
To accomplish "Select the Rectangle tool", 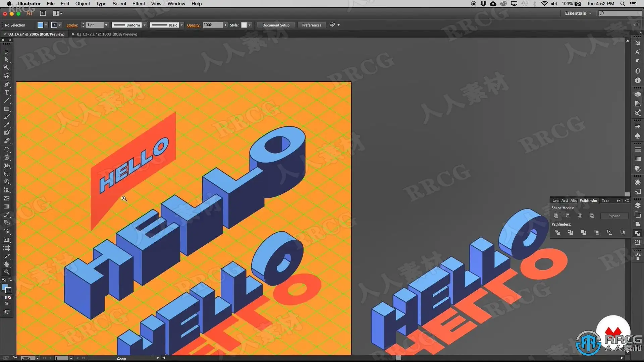I will pyautogui.click(x=7, y=109).
